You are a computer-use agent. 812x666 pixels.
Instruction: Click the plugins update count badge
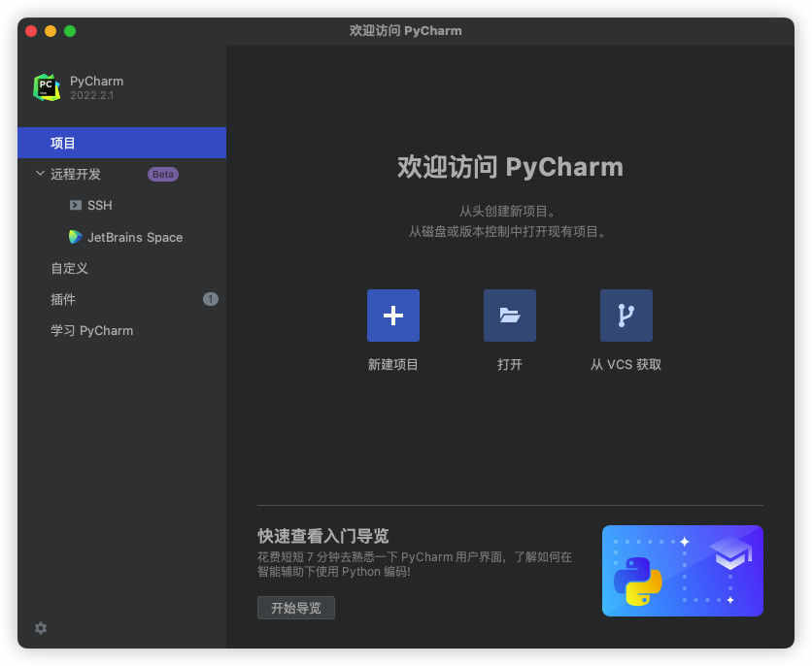tap(210, 299)
